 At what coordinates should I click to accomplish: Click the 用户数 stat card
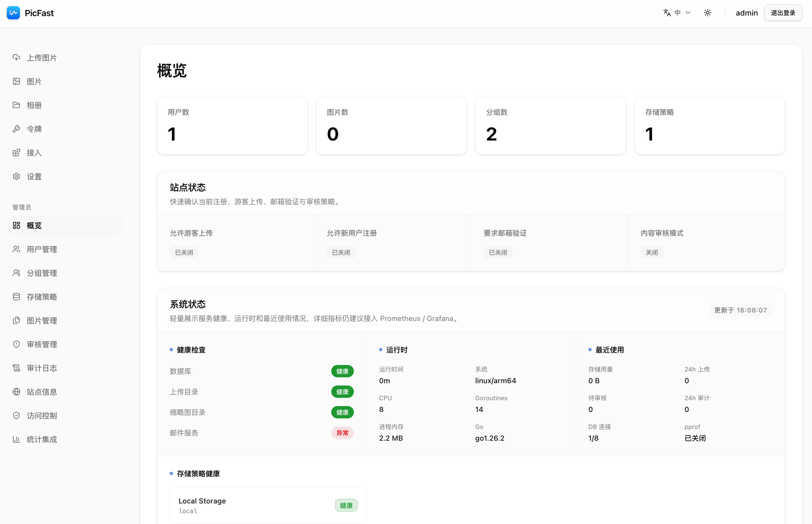(x=232, y=126)
